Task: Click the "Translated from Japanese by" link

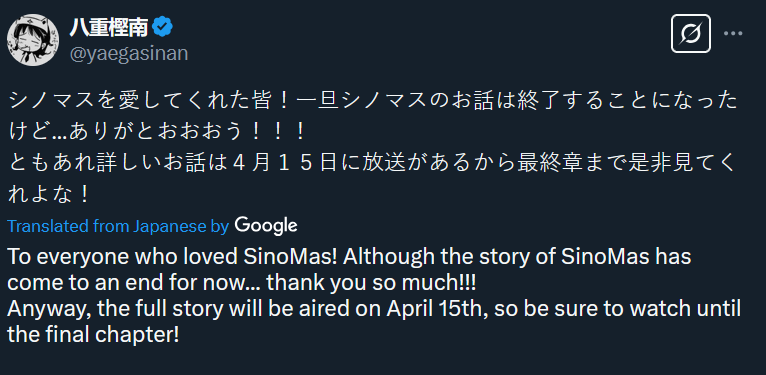Action: (x=118, y=226)
